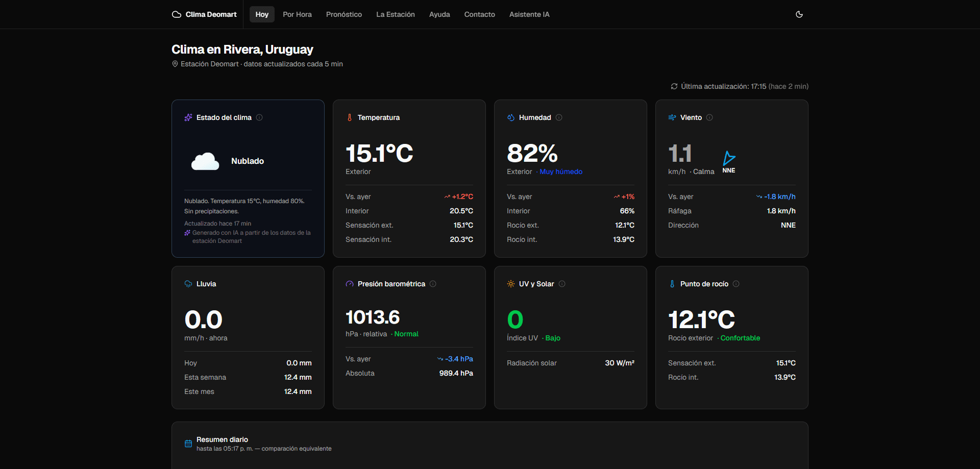The image size is (980, 469).
Task: Go to the Pronóstico section
Action: [344, 14]
